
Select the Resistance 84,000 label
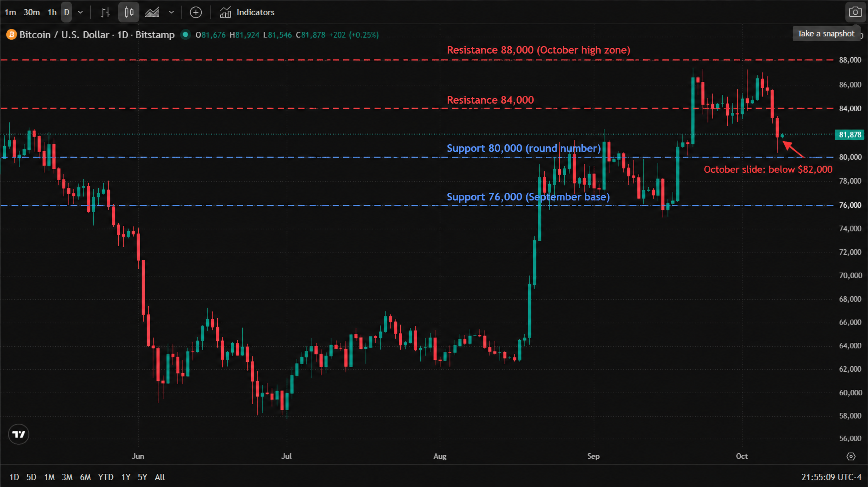(x=490, y=100)
